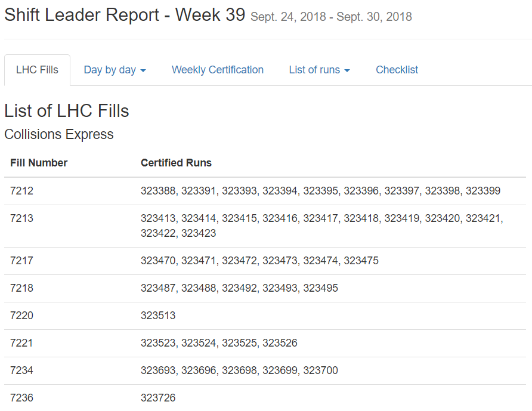Select fill number 7221
Viewport: 532px width, 411px height.
point(21,343)
